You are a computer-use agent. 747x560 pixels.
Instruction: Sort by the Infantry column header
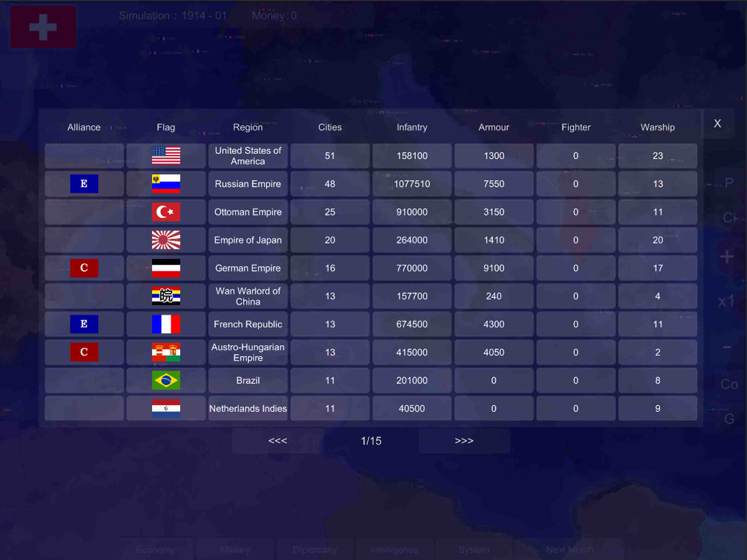412,127
